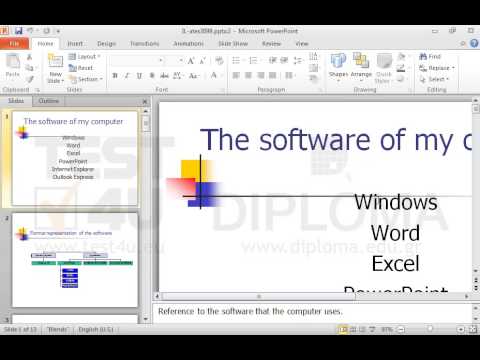Open the Change Case dropdown
Screen dimensions: 480x360
[x=194, y=76]
